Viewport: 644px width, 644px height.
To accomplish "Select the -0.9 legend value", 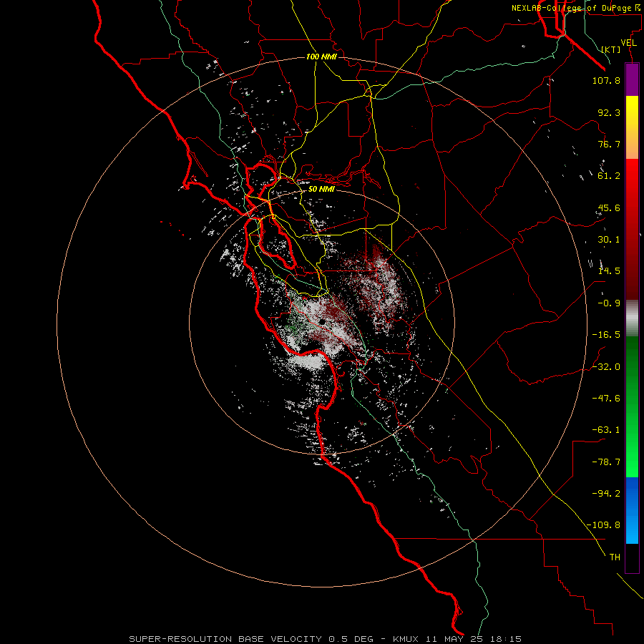I will (x=609, y=303).
